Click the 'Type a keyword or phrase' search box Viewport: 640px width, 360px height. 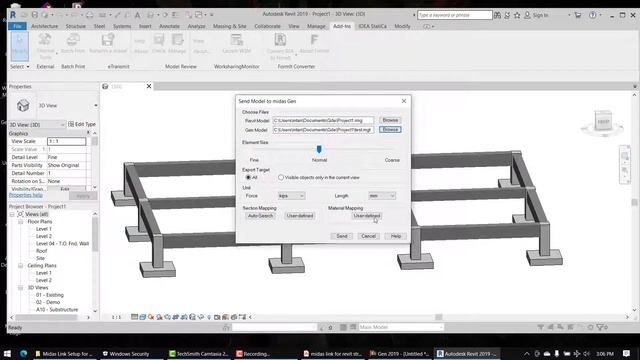pyautogui.click(x=455, y=15)
